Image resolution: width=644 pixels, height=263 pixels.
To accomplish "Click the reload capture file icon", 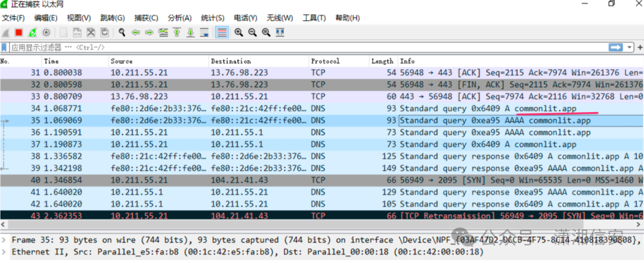I will click(x=105, y=32).
